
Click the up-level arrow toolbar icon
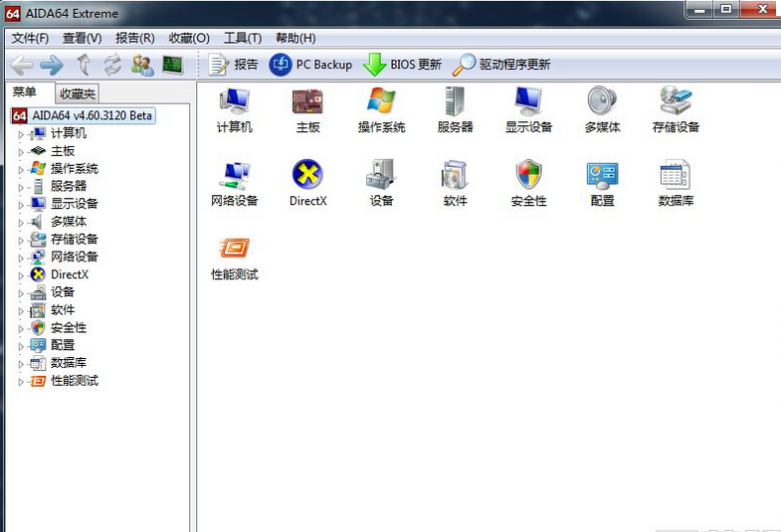(x=84, y=66)
